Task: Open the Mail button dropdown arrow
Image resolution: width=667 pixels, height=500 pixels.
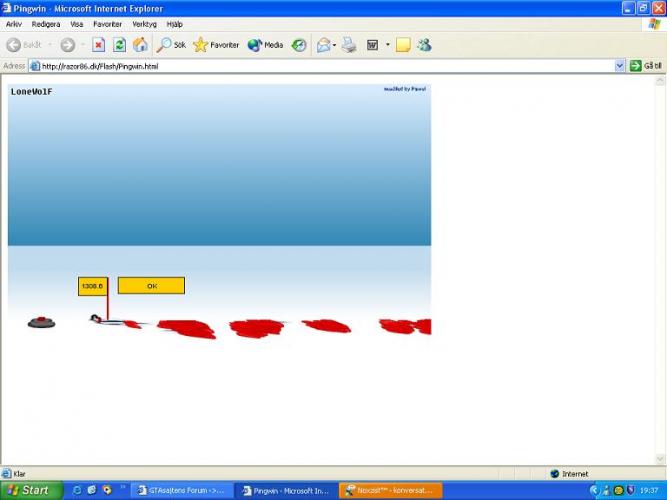Action: [334, 45]
